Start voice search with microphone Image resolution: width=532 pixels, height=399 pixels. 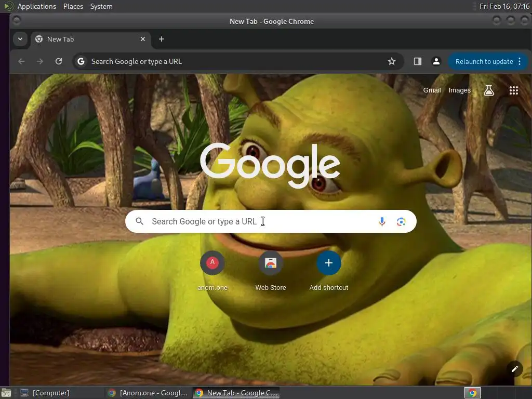coord(382,221)
